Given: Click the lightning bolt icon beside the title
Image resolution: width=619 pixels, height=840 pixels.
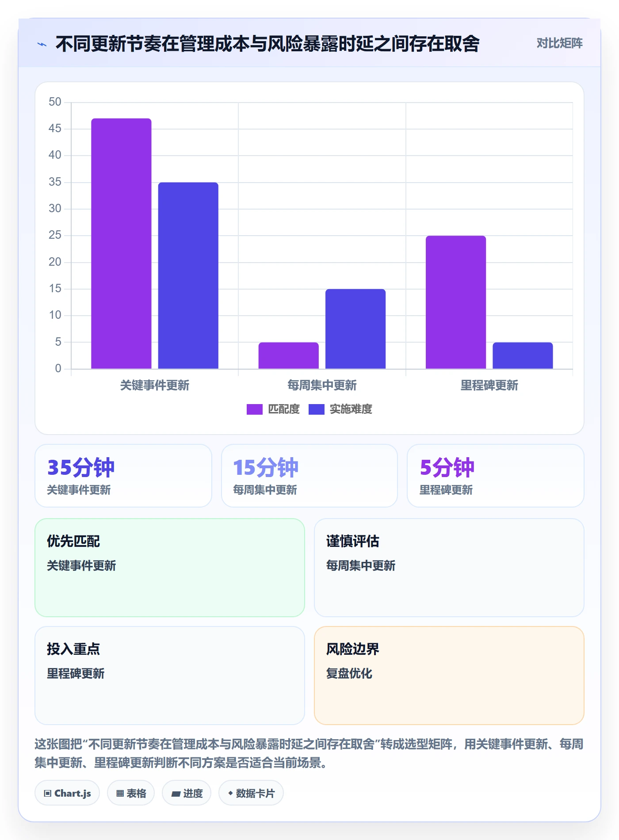Looking at the screenshot, I should tap(42, 44).
